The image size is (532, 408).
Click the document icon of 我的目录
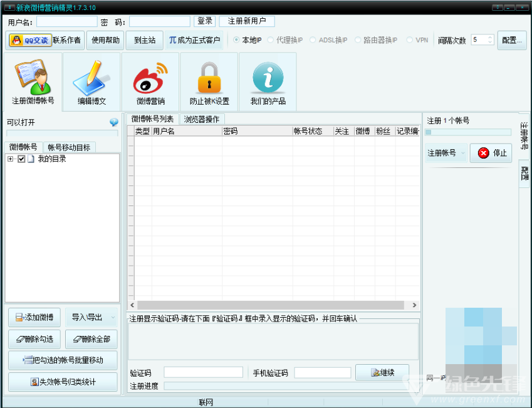(31, 159)
